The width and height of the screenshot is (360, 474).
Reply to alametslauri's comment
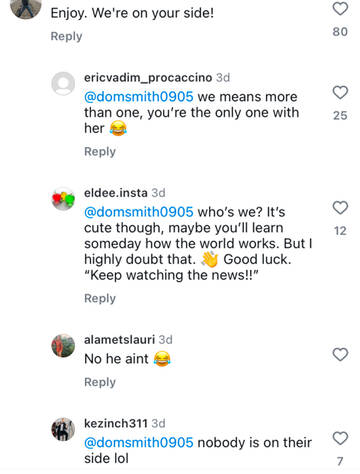[100, 382]
